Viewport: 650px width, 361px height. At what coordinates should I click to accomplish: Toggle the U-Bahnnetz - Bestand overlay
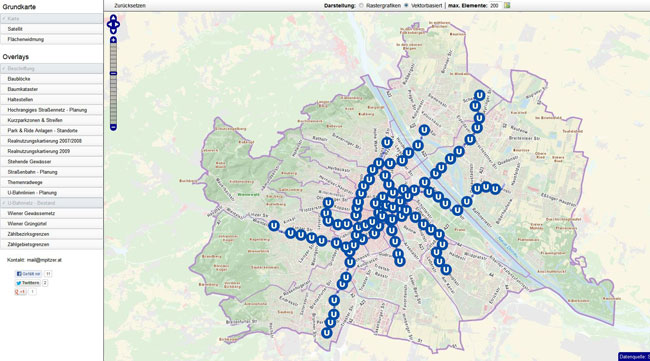(x=51, y=203)
